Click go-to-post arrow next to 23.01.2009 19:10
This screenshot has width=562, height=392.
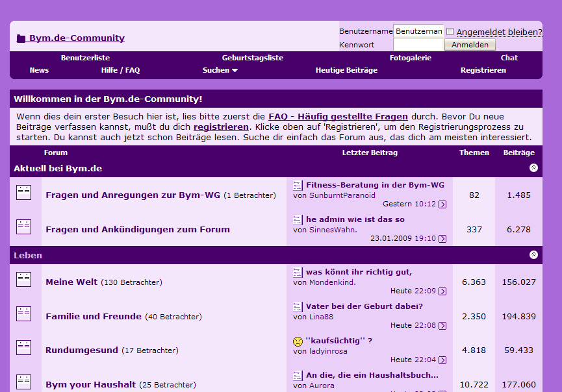(442, 239)
